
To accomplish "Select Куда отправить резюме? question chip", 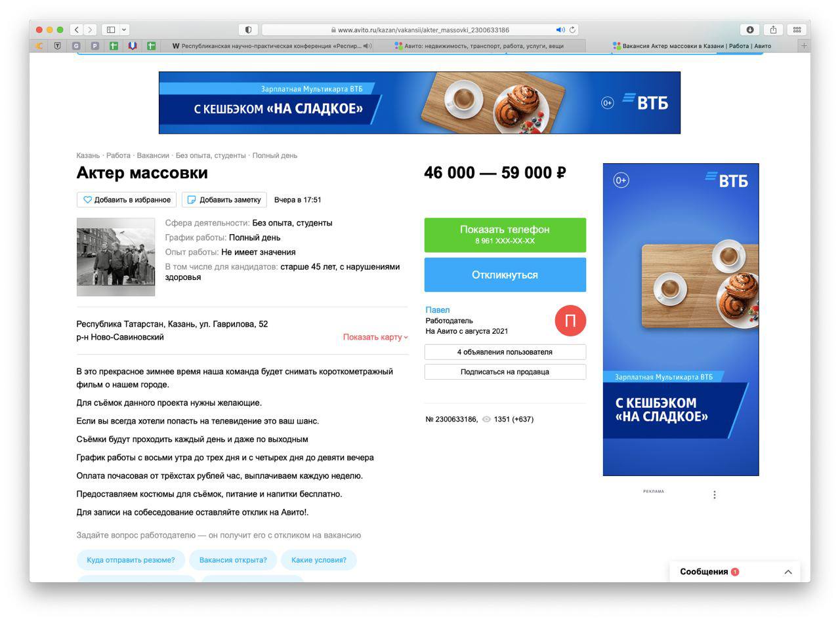I will click(x=131, y=560).
